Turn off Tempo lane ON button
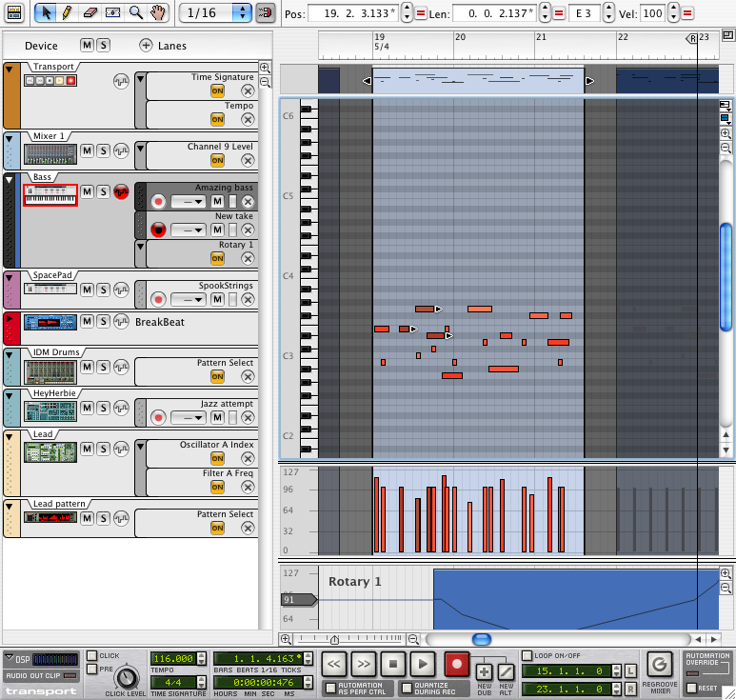The height and width of the screenshot is (700, 736). (217, 119)
